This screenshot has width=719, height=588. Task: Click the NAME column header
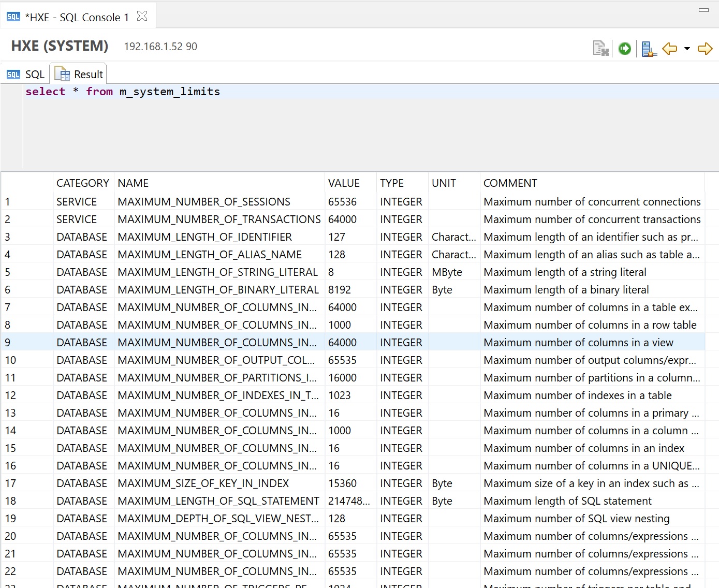(x=133, y=183)
